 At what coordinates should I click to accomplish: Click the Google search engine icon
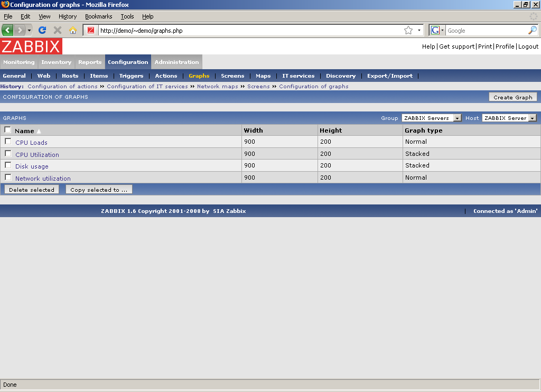click(435, 30)
